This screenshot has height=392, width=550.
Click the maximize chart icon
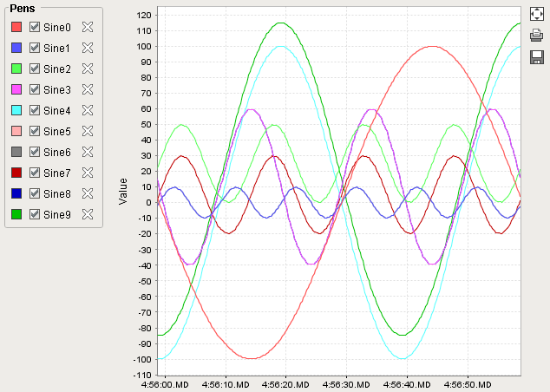[537, 16]
